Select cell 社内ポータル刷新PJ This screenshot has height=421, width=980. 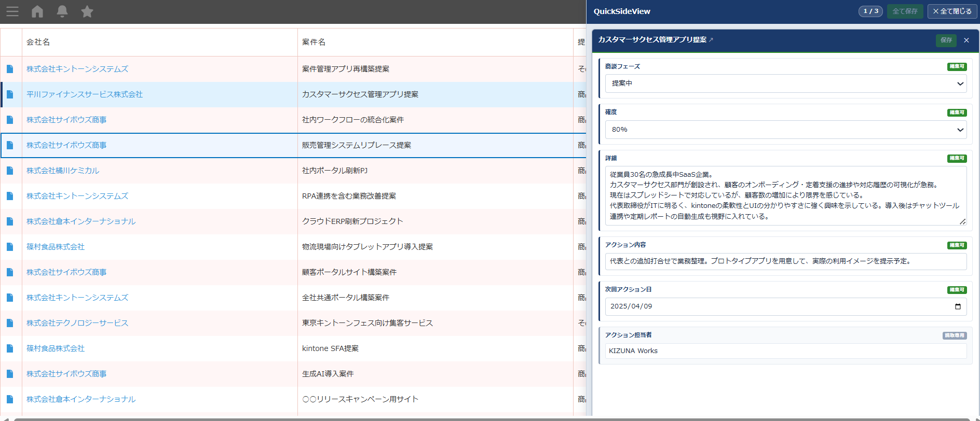435,171
